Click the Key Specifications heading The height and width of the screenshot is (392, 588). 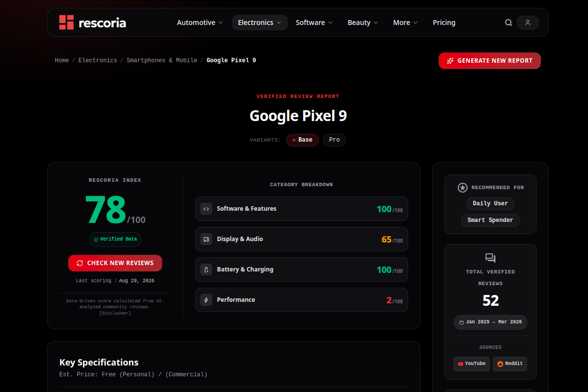tap(99, 363)
